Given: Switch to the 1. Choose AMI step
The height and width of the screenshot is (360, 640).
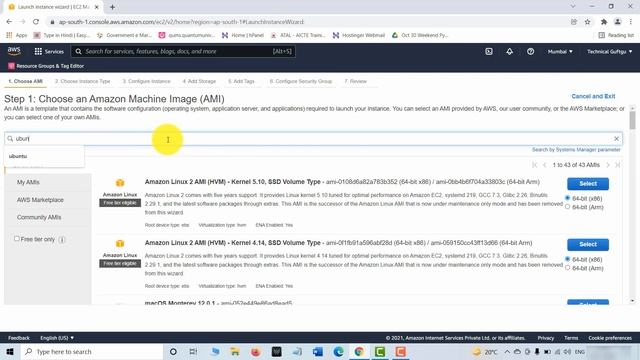Looking at the screenshot, I should tap(25, 81).
